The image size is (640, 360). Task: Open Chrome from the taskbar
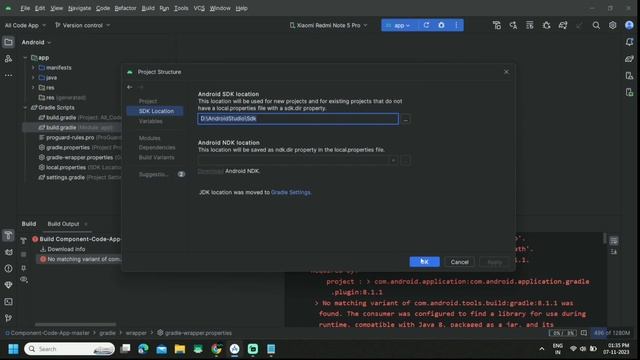click(216, 349)
